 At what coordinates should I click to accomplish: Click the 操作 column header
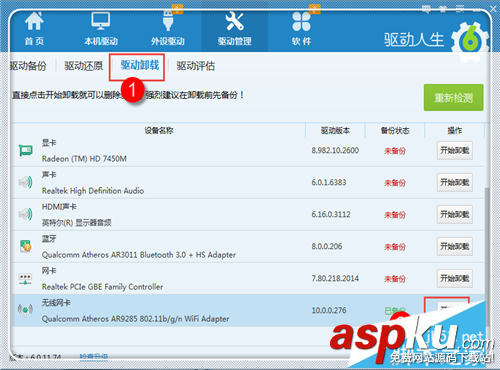click(455, 130)
